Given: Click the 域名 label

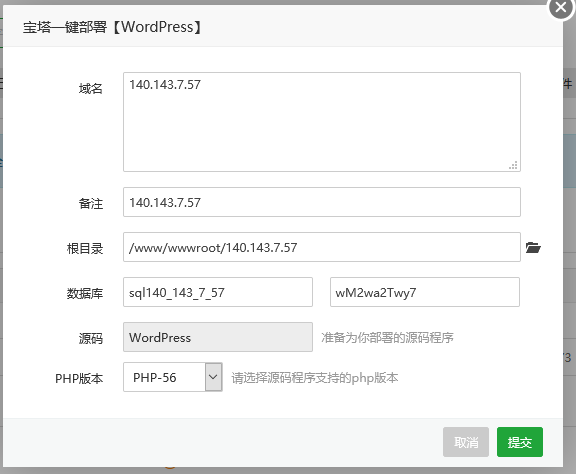Looking at the screenshot, I should tap(90, 89).
